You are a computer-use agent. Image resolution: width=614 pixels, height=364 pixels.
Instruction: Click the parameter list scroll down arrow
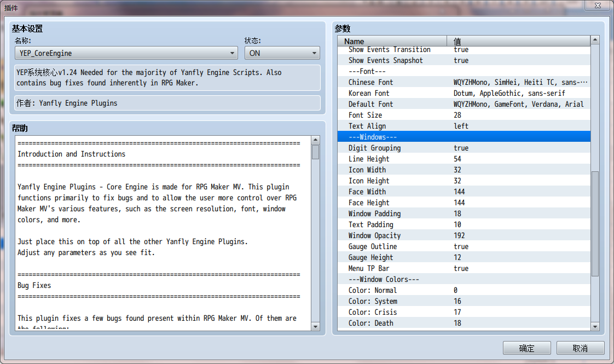pos(595,326)
